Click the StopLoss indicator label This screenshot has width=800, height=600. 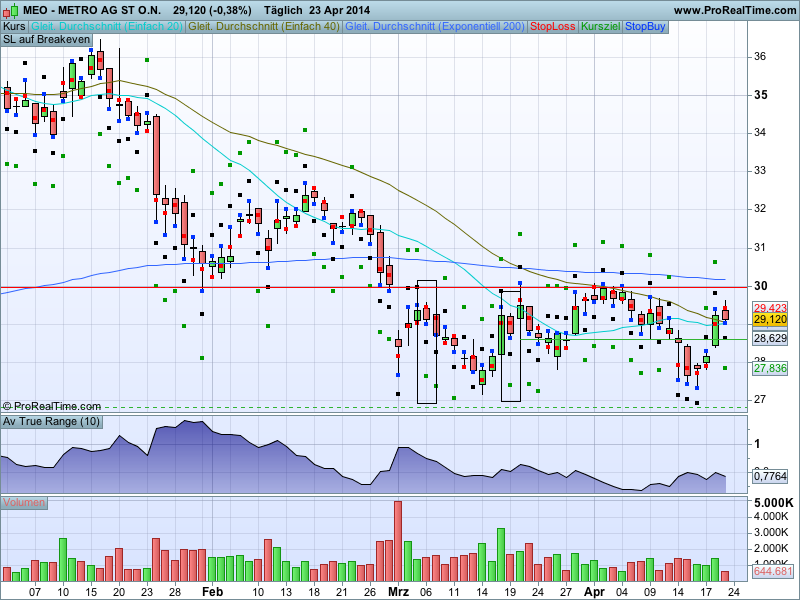pos(553,25)
